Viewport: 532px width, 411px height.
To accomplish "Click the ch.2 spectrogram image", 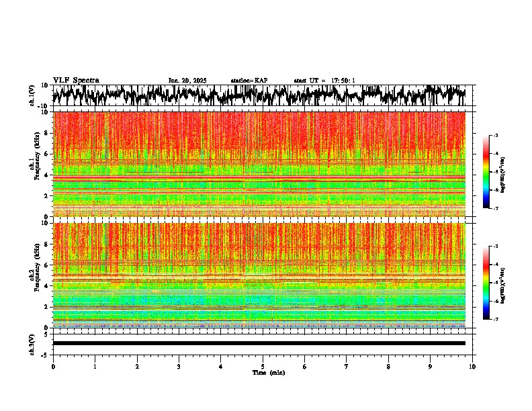I will pos(259,275).
